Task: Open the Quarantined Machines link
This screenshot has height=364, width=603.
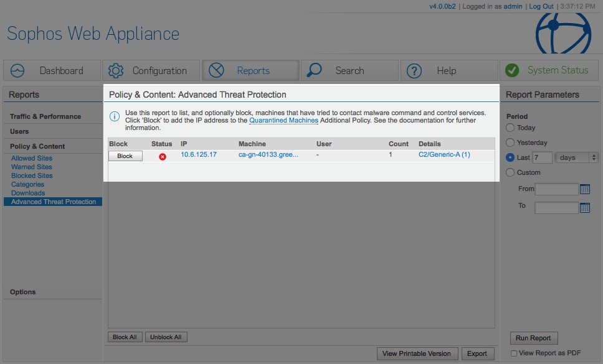Action: [284, 120]
